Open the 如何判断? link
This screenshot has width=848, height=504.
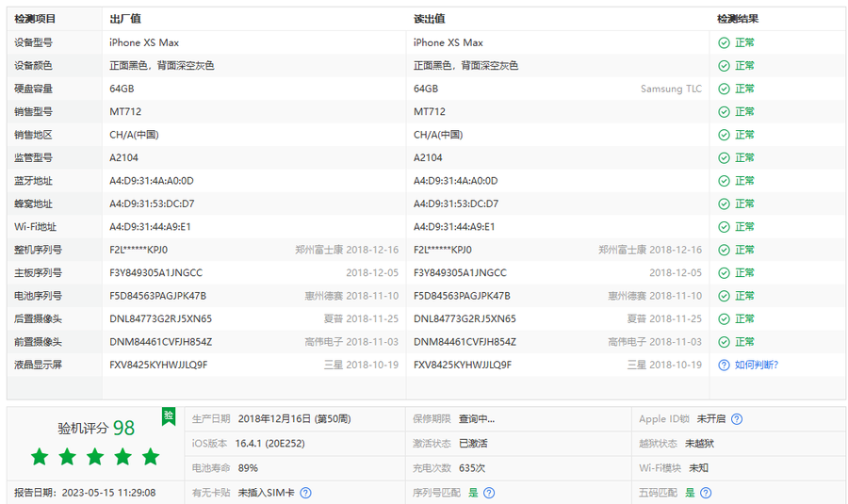(756, 365)
